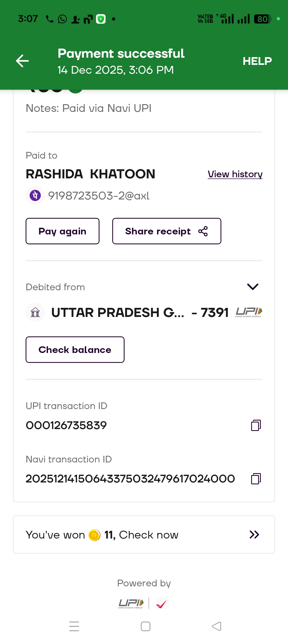Screen dimensions: 288x644
Task: Copy the UPI transaction ID
Action: pyautogui.click(x=256, y=425)
